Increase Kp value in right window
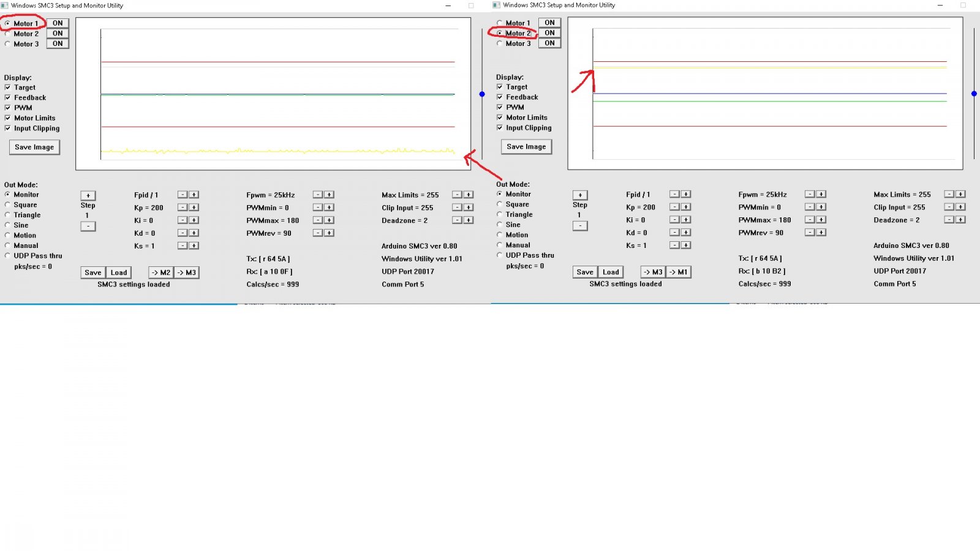Screen dimensions: 980x551 point(686,207)
